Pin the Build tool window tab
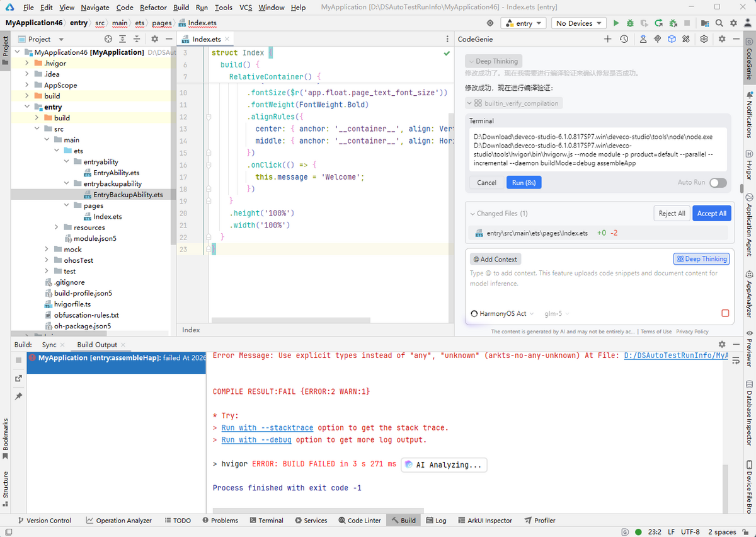756x537 pixels. 19,396
